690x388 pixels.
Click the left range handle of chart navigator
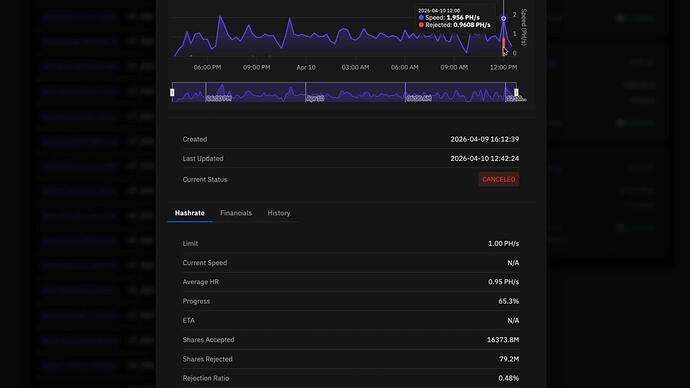click(172, 92)
